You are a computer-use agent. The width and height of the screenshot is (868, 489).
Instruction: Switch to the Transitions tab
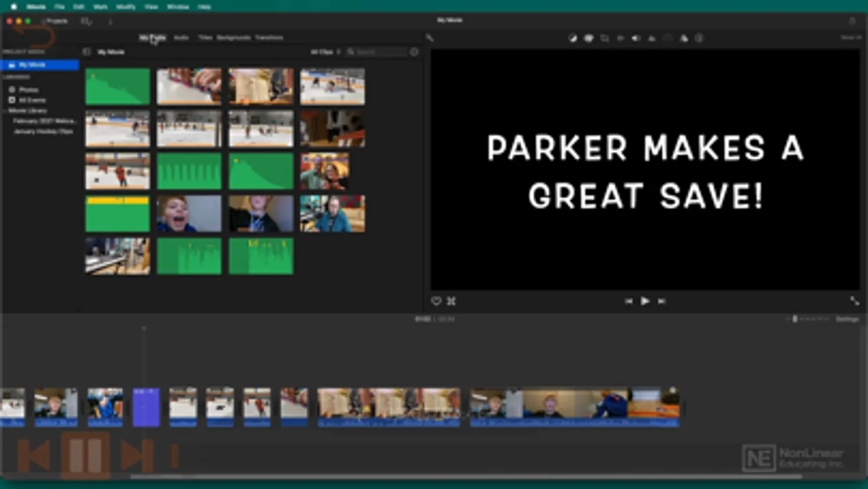[269, 37]
